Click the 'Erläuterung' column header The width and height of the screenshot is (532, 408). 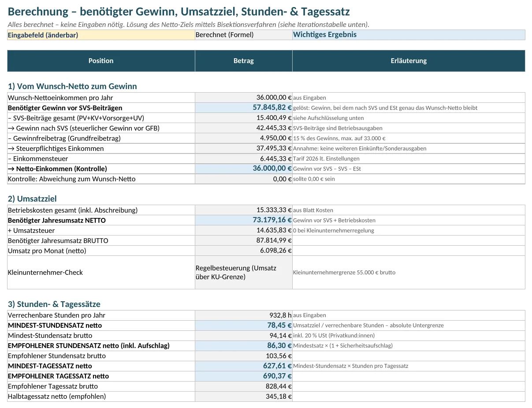pyautogui.click(x=409, y=61)
